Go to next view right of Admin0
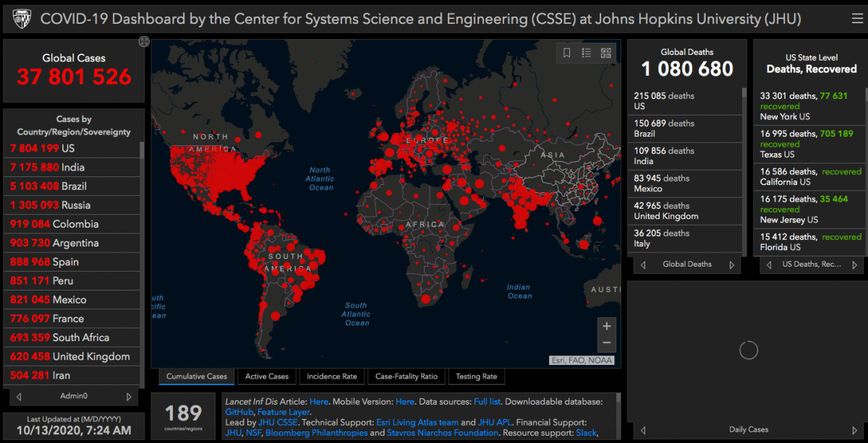The width and height of the screenshot is (868, 443). (x=129, y=396)
